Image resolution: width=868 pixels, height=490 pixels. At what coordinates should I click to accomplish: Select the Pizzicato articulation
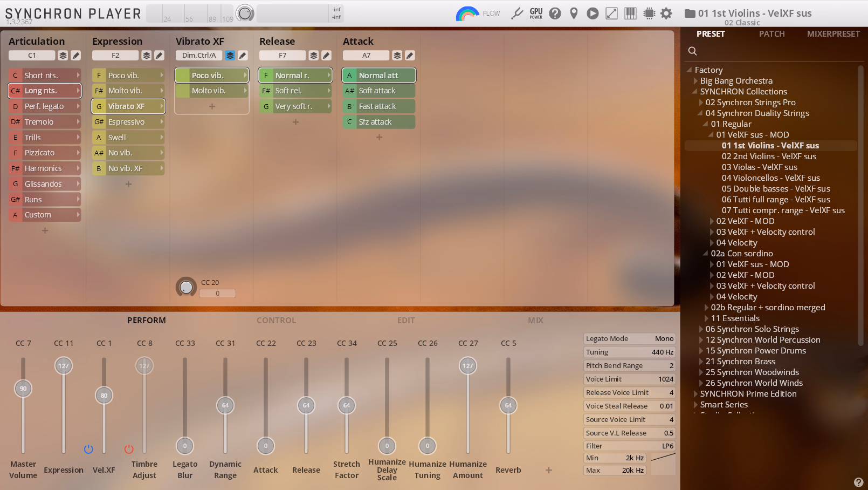coord(45,153)
